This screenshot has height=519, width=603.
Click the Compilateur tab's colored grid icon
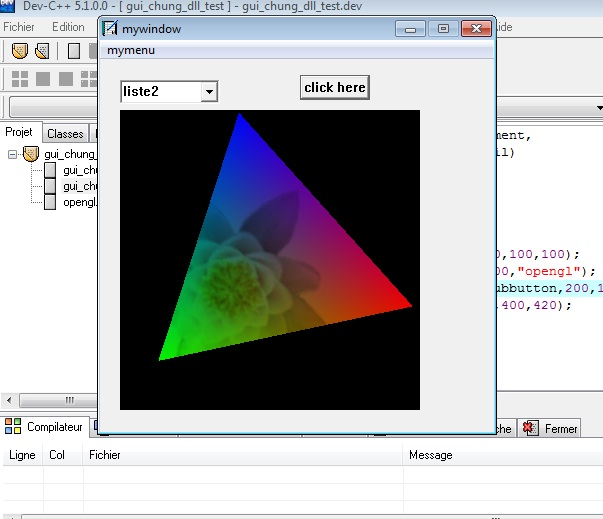coord(13,427)
